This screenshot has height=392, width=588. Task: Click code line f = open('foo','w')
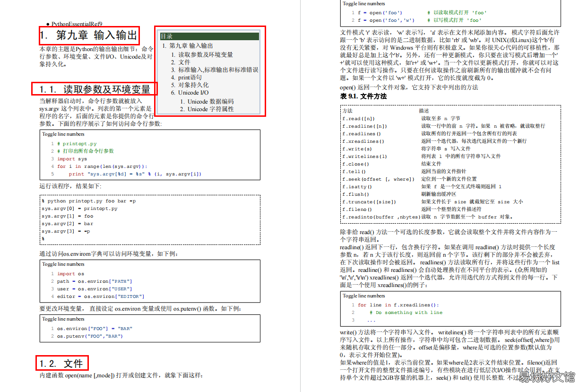point(386,20)
